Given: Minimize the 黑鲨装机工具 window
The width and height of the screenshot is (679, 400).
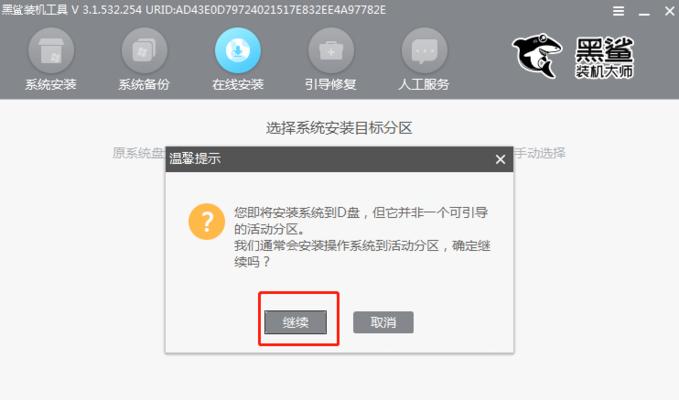Looking at the screenshot, I should tap(644, 12).
